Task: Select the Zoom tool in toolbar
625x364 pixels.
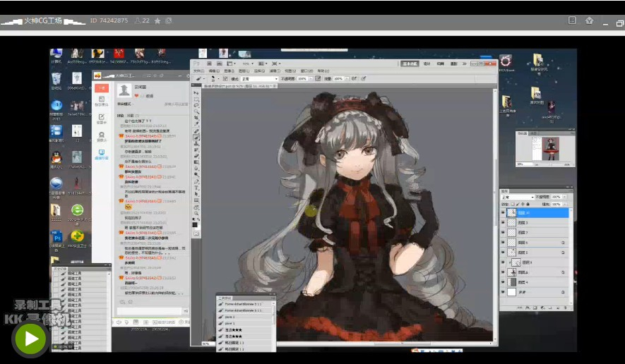Action: [x=196, y=213]
